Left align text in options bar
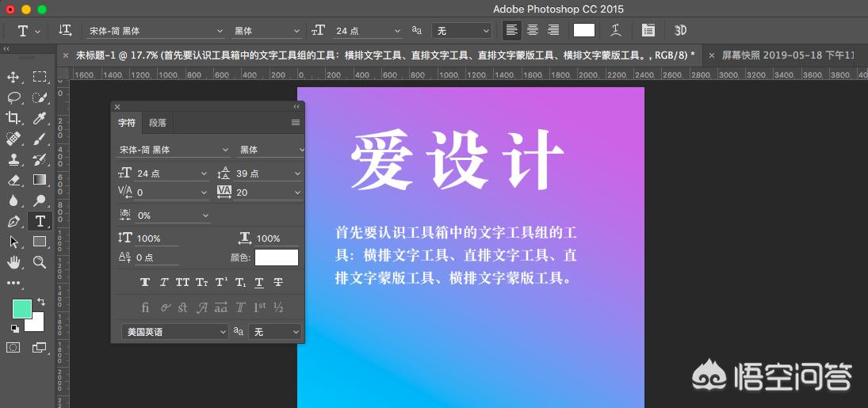868x408 pixels. tap(512, 30)
